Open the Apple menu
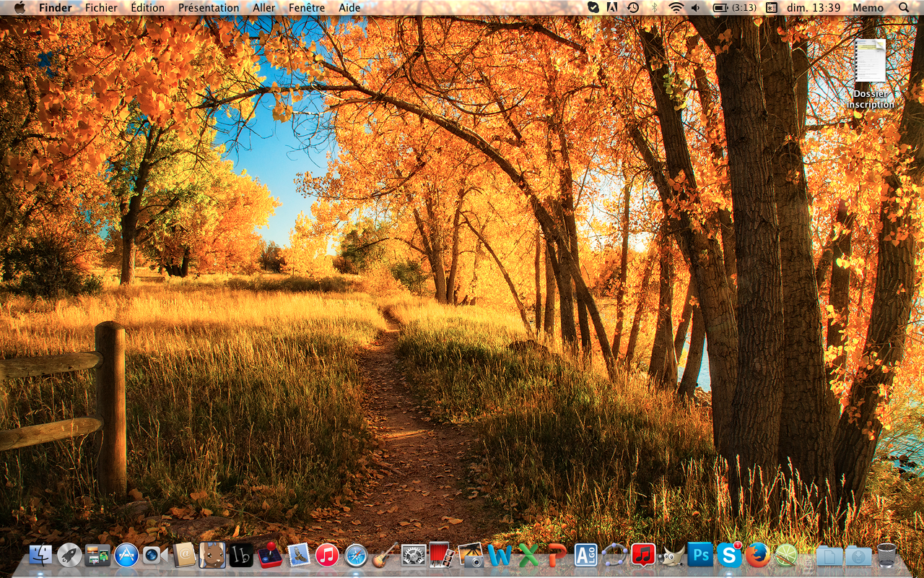 click(19, 8)
